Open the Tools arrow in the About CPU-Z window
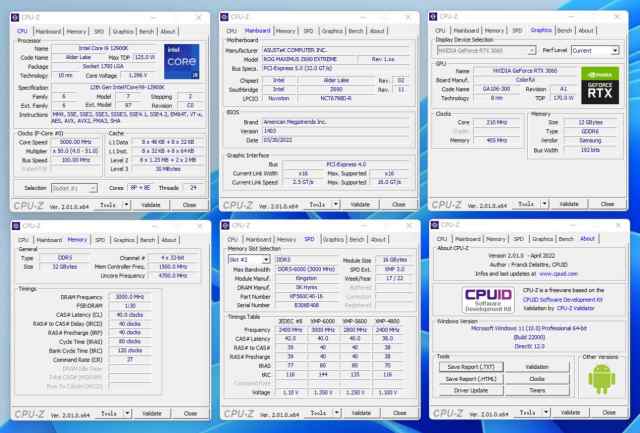 (x=546, y=412)
